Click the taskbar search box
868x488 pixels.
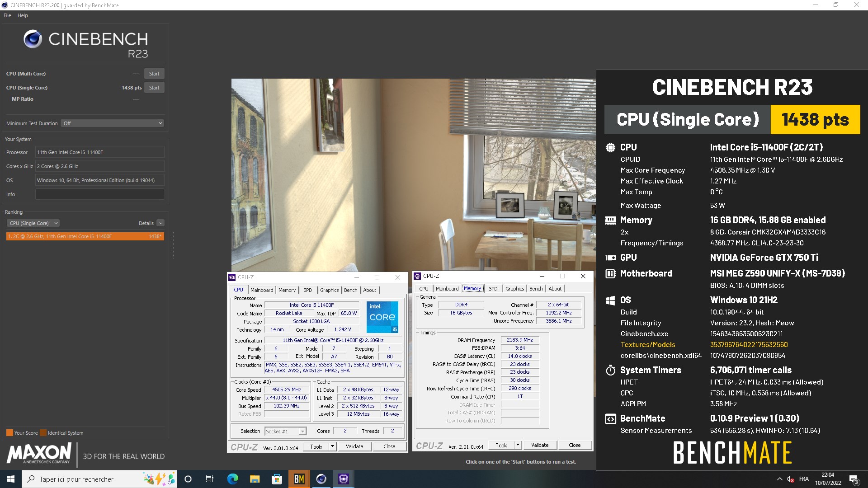click(99, 479)
